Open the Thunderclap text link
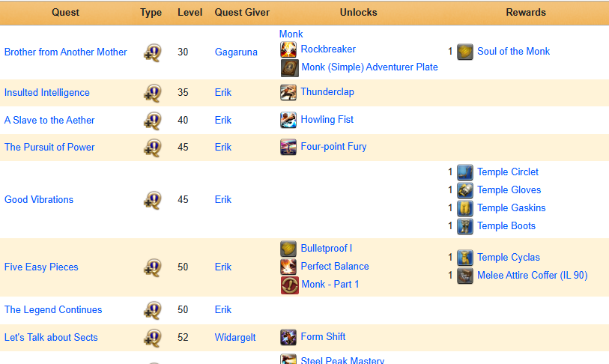Viewport: 609px width, 364px height. pyautogui.click(x=327, y=92)
